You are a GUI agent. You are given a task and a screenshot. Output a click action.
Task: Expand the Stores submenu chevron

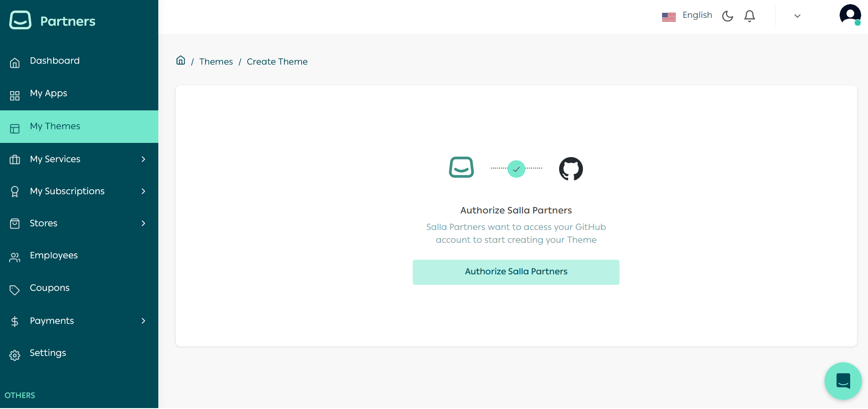pyautogui.click(x=143, y=223)
